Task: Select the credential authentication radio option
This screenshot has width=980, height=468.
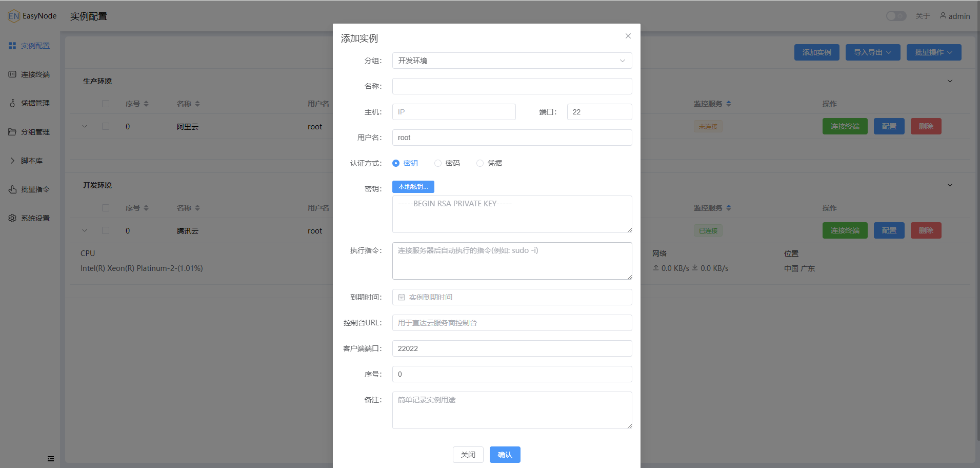Action: [480, 163]
